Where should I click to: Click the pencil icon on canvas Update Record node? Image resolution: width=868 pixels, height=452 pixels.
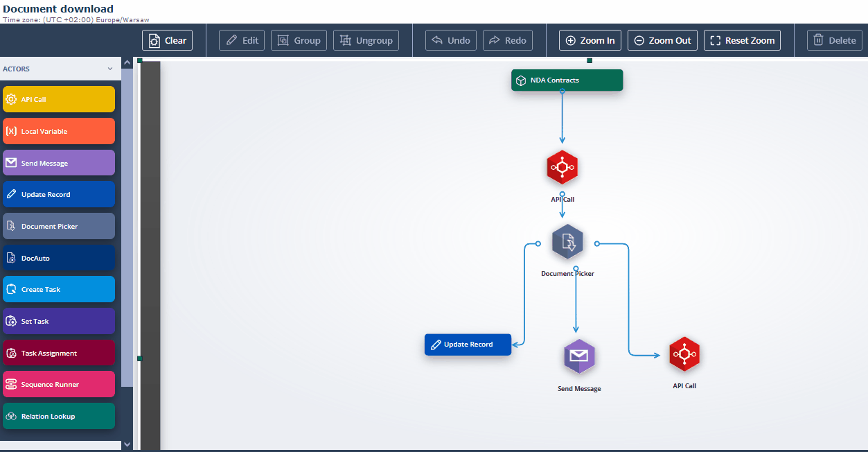pos(436,345)
